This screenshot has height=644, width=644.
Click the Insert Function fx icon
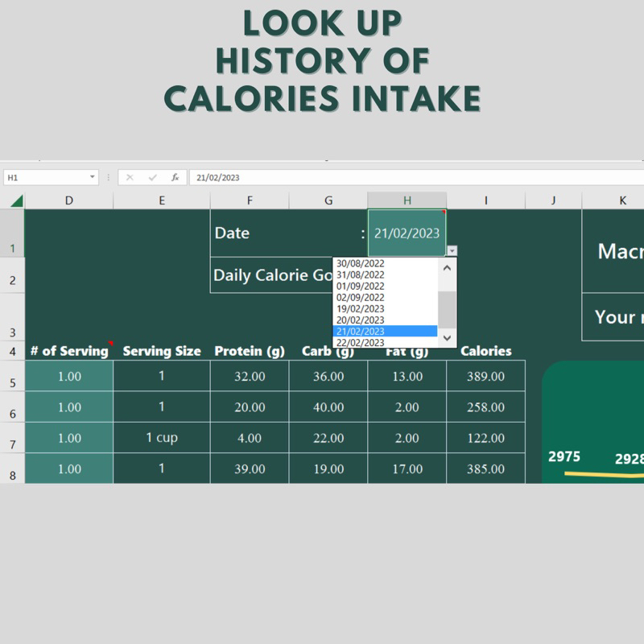click(x=175, y=177)
